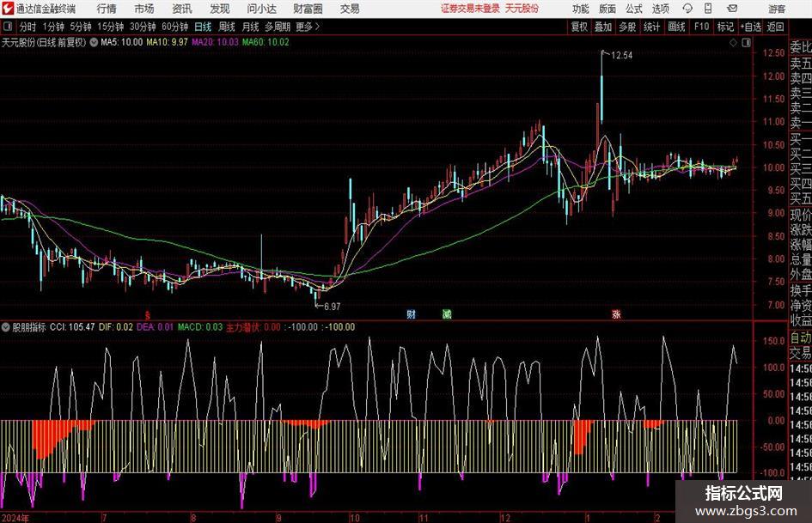
Task: Switch to 1分钟 timeframe
Action: [53, 27]
